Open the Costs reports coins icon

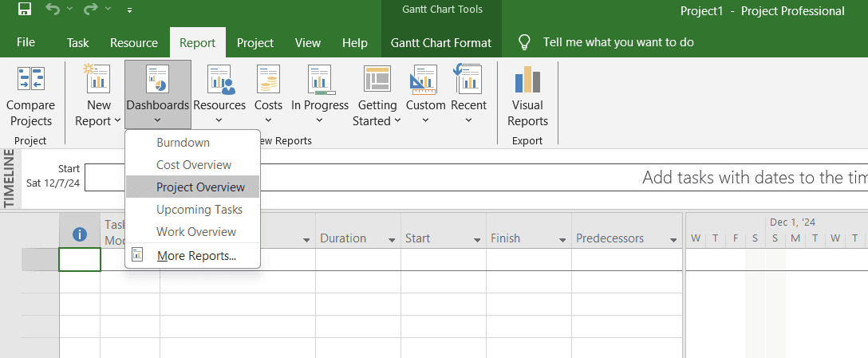269,79
